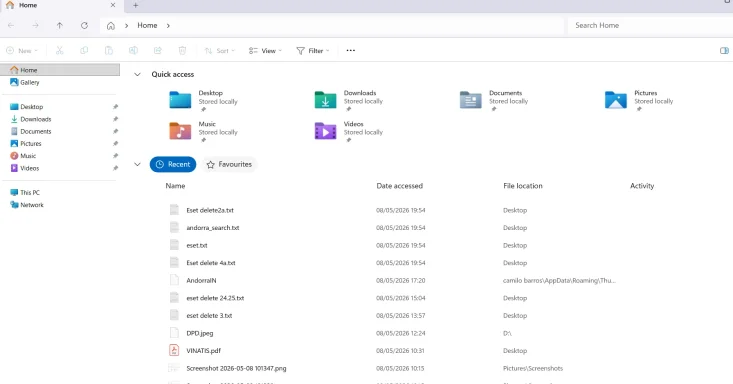Screen dimensions: 733x384
Task: Open the Filter dropdown menu
Action: (x=313, y=51)
